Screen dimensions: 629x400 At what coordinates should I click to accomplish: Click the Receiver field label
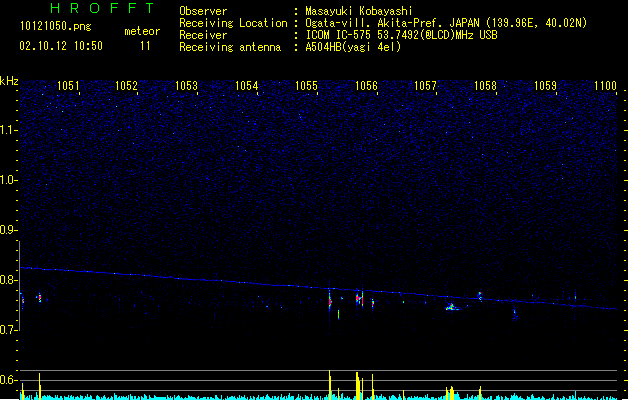[203, 35]
